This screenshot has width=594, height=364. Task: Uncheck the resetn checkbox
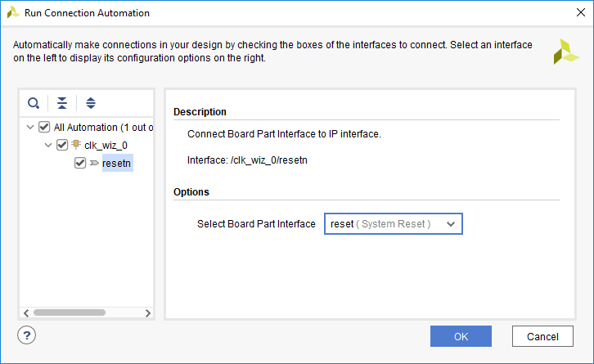pyautogui.click(x=80, y=163)
